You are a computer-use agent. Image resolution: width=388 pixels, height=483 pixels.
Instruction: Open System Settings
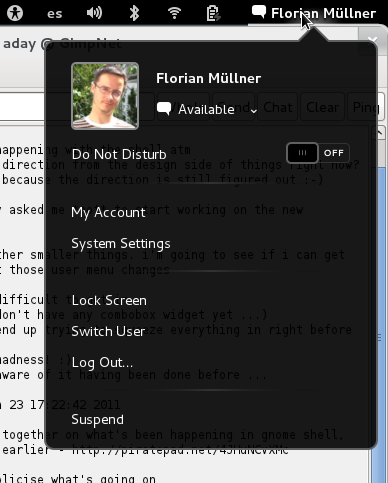(121, 244)
